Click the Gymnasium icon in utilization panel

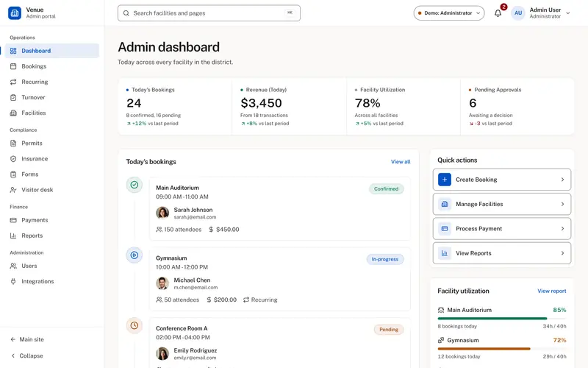coord(441,340)
